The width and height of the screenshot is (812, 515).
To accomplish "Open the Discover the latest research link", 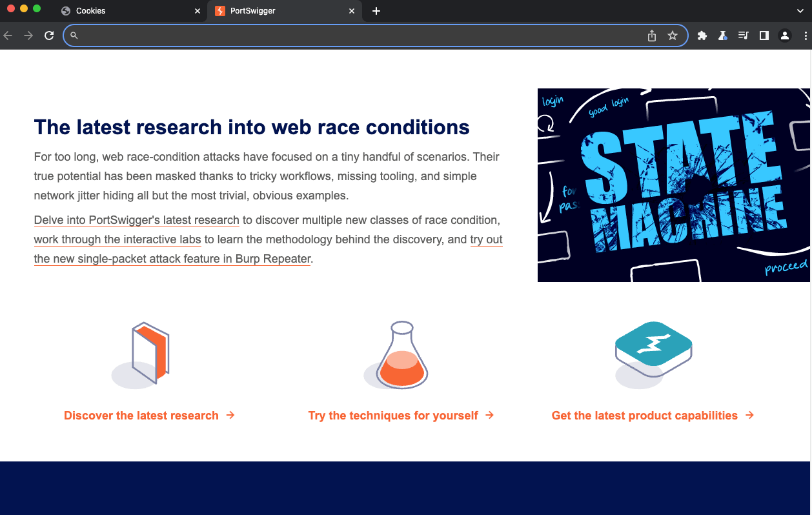I will (x=149, y=416).
